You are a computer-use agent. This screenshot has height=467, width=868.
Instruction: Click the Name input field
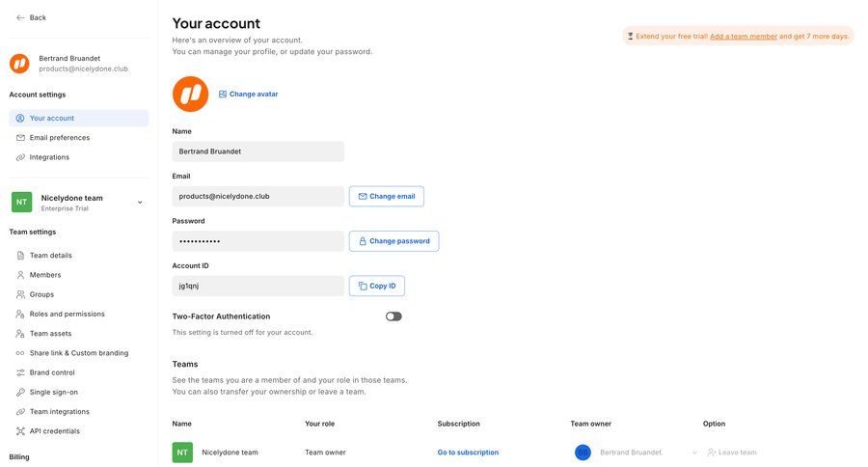tap(258, 151)
